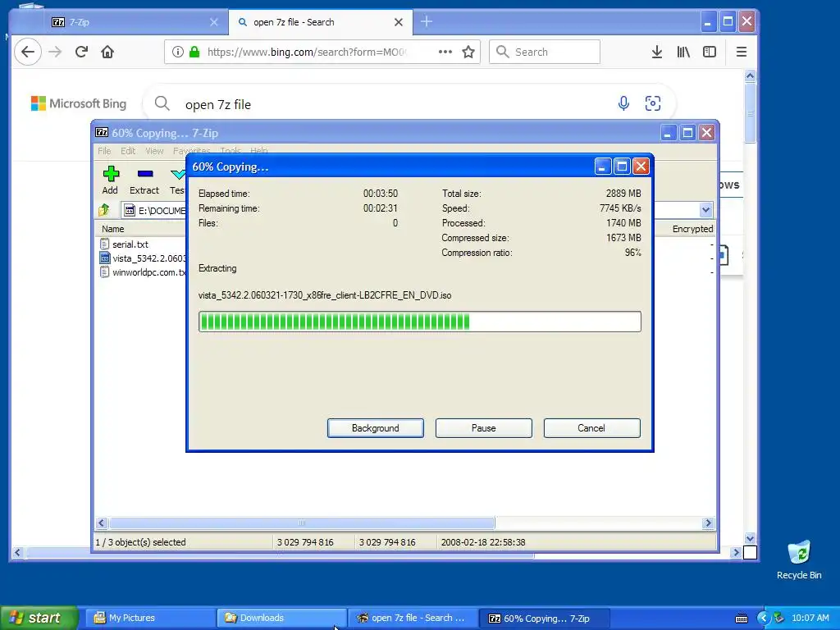Open the Edit menu in 7-Zip
The width and height of the screenshot is (840, 630).
pos(127,151)
